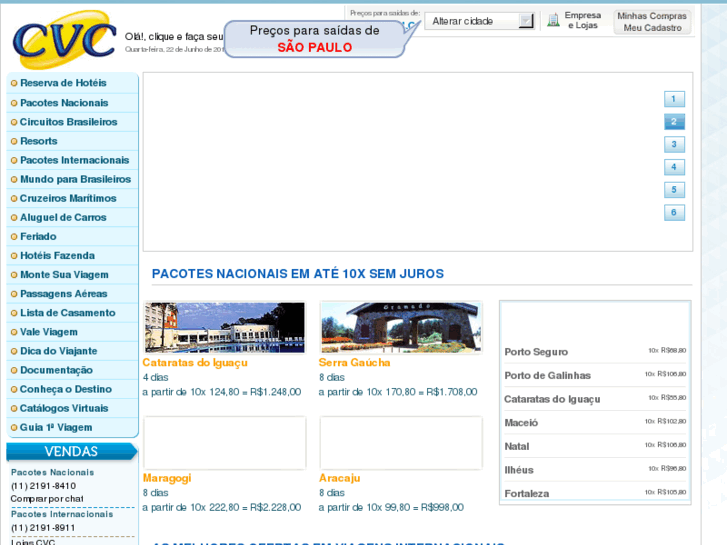Screen dimensions: 727x545
Task: Open Empresa e Lojas link
Action: (x=583, y=20)
